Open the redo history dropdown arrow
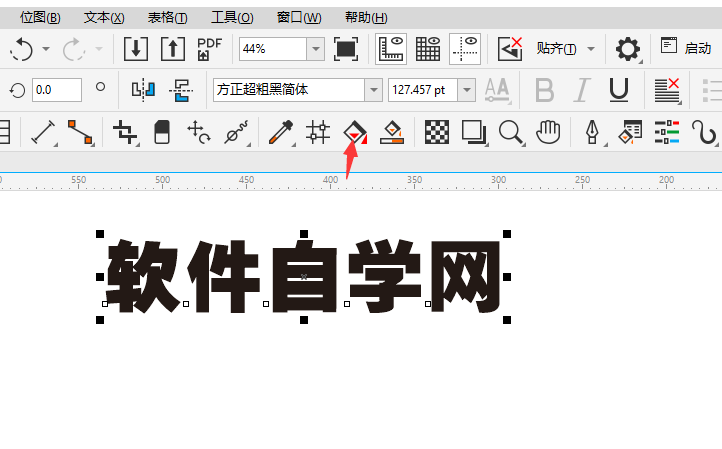 click(99, 48)
